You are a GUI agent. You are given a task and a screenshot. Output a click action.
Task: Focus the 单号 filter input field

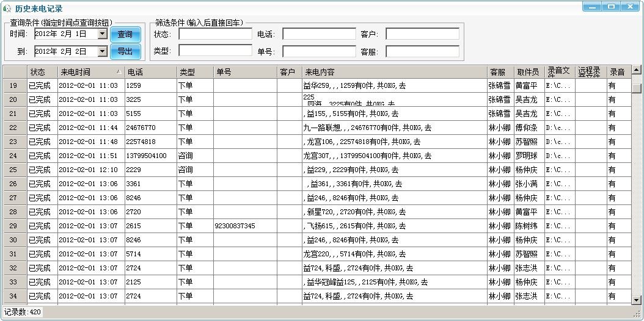(x=319, y=51)
